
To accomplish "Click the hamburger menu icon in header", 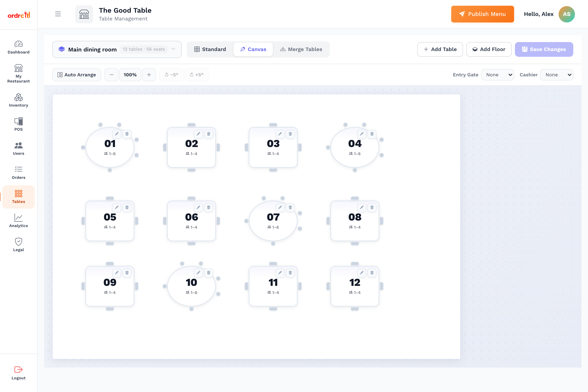I will pyautogui.click(x=58, y=14).
